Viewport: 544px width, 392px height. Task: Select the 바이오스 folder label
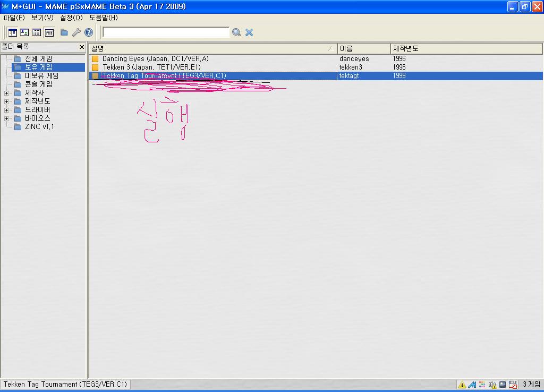point(38,118)
